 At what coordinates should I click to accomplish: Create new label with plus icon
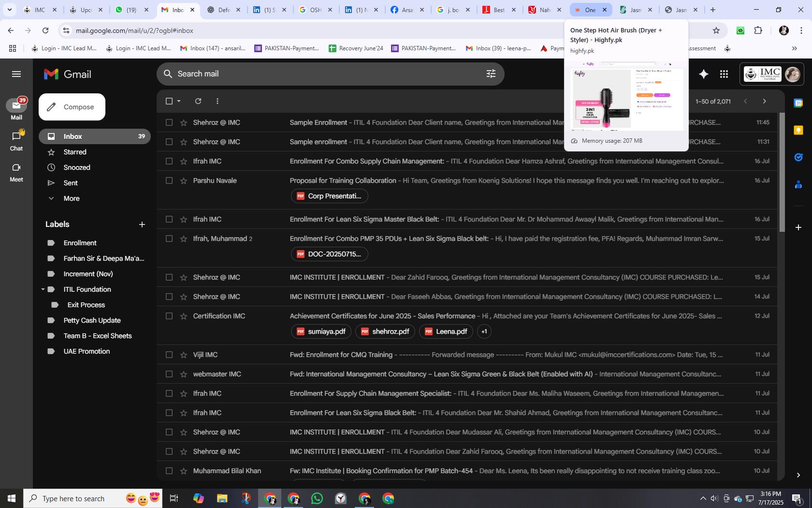pos(142,224)
